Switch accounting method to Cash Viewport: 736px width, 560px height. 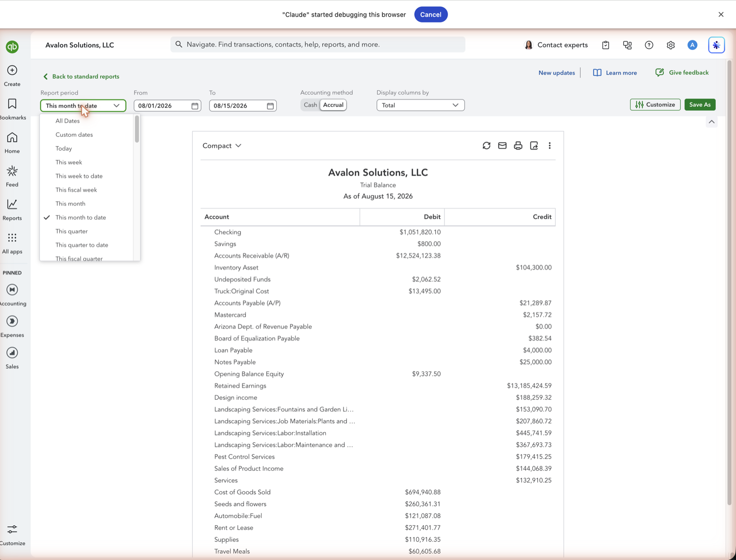[310, 105]
